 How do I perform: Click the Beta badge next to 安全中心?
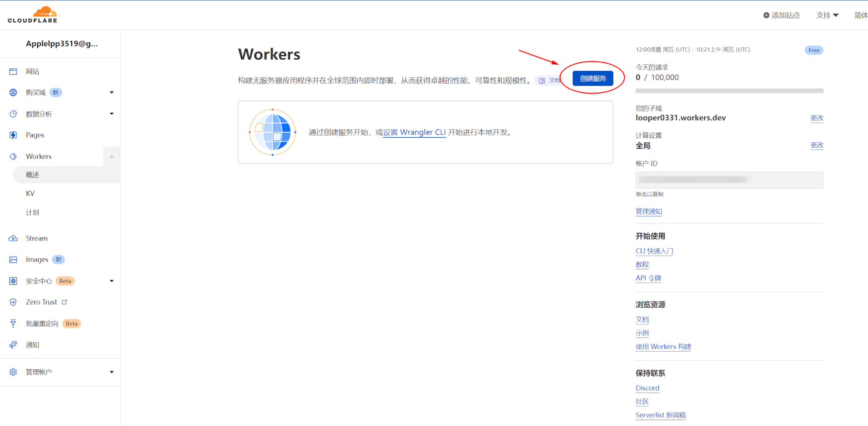[65, 281]
